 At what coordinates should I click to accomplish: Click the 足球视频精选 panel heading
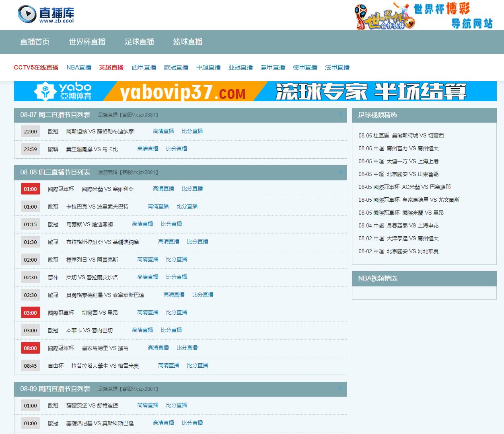coord(377,115)
